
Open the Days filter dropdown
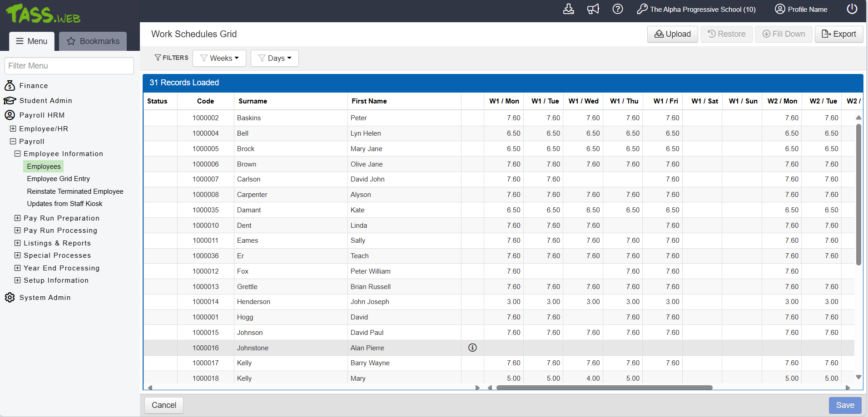click(x=275, y=58)
